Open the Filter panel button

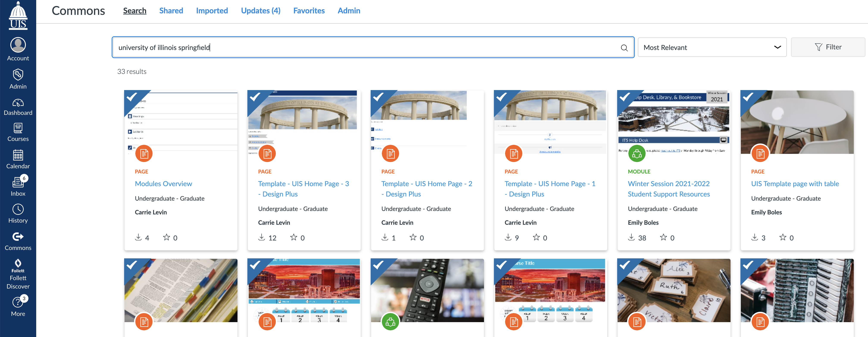point(828,47)
